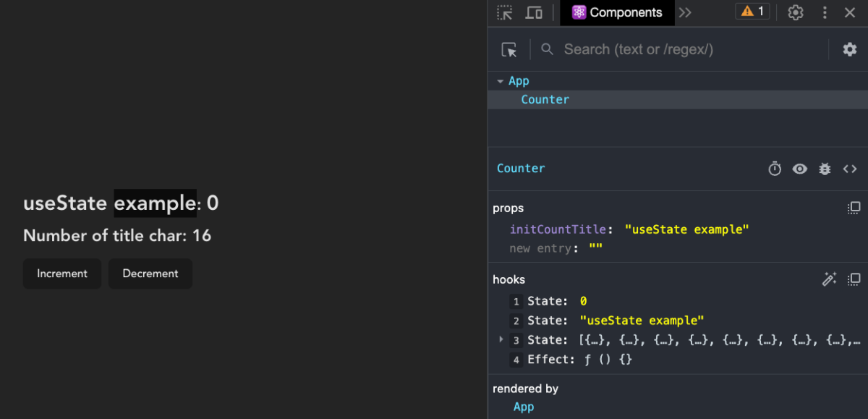
Task: Click the magic wand to parse hook names
Action: pyautogui.click(x=829, y=279)
